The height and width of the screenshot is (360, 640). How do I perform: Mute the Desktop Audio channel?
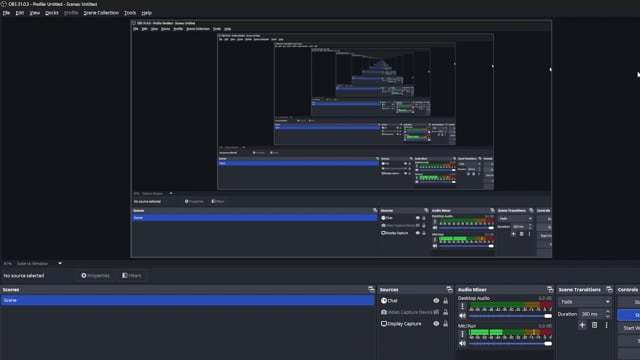(x=462, y=316)
